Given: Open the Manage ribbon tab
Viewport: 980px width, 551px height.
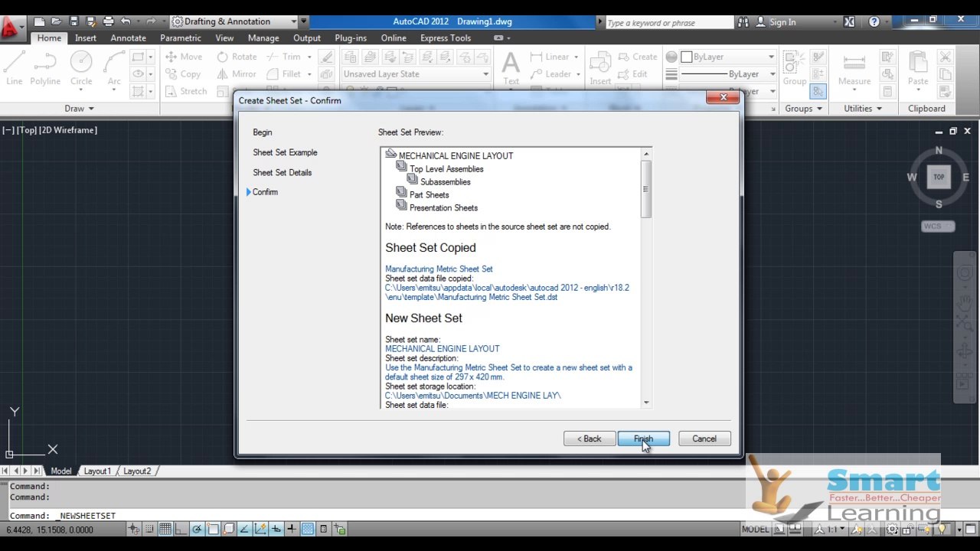Looking at the screenshot, I should coord(263,37).
